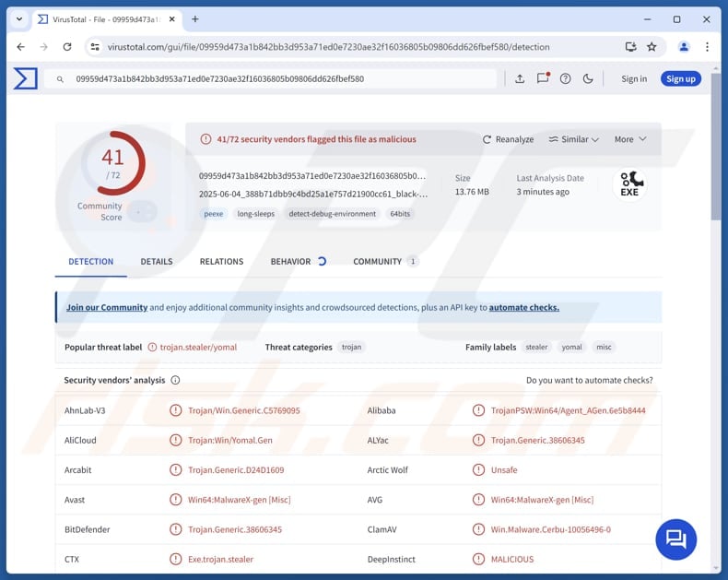Open the notifications icon in VirusTotal header
Screen dimensions: 728x580
543,78
